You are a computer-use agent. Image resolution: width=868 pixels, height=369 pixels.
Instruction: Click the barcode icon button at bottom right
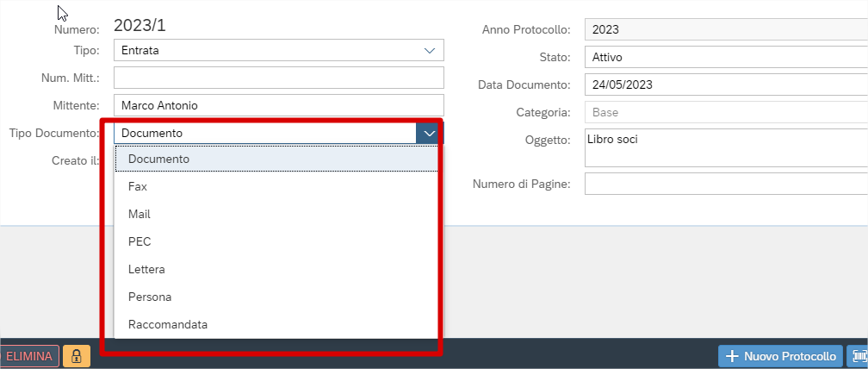coord(858,356)
